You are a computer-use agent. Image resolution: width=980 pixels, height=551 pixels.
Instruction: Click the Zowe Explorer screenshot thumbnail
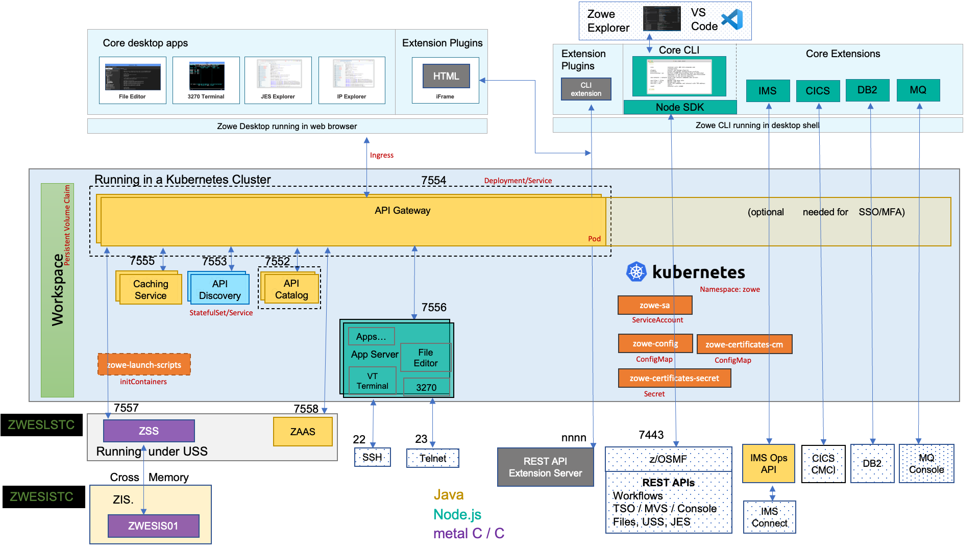661,19
